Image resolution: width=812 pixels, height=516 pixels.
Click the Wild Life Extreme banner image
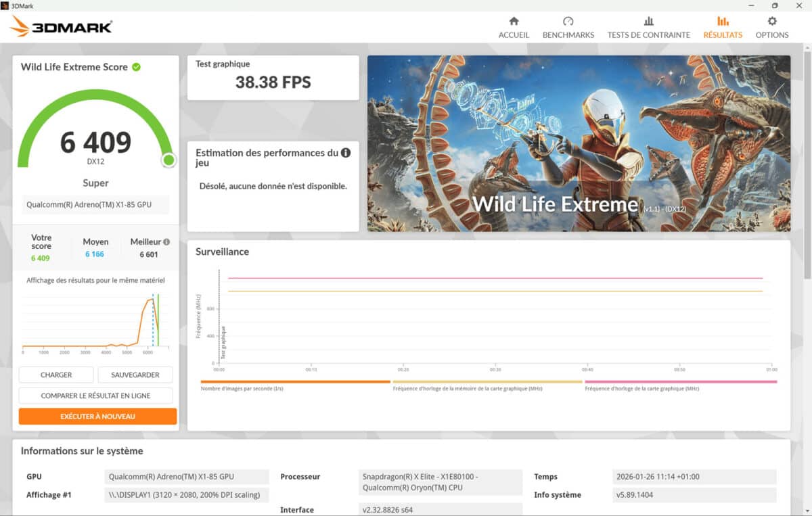click(579, 143)
